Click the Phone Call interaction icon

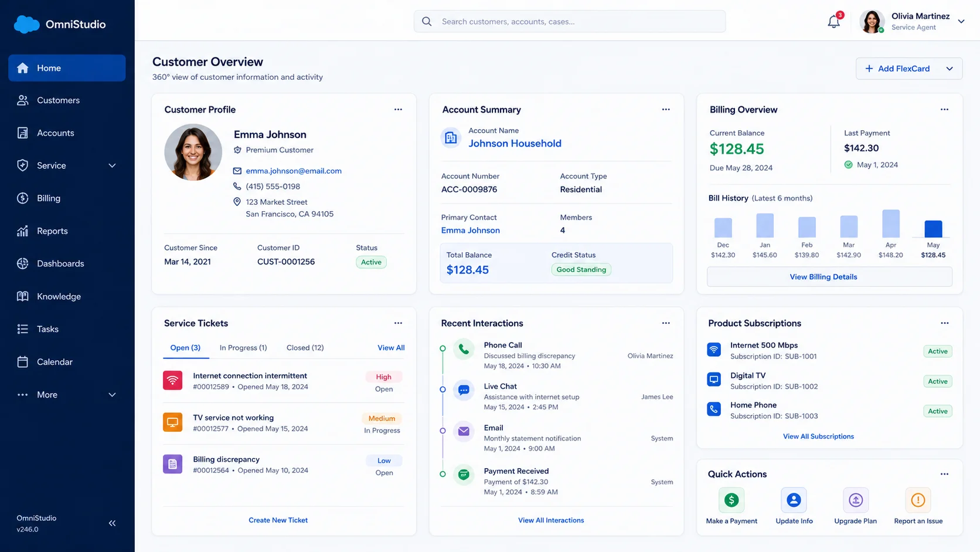click(x=464, y=349)
